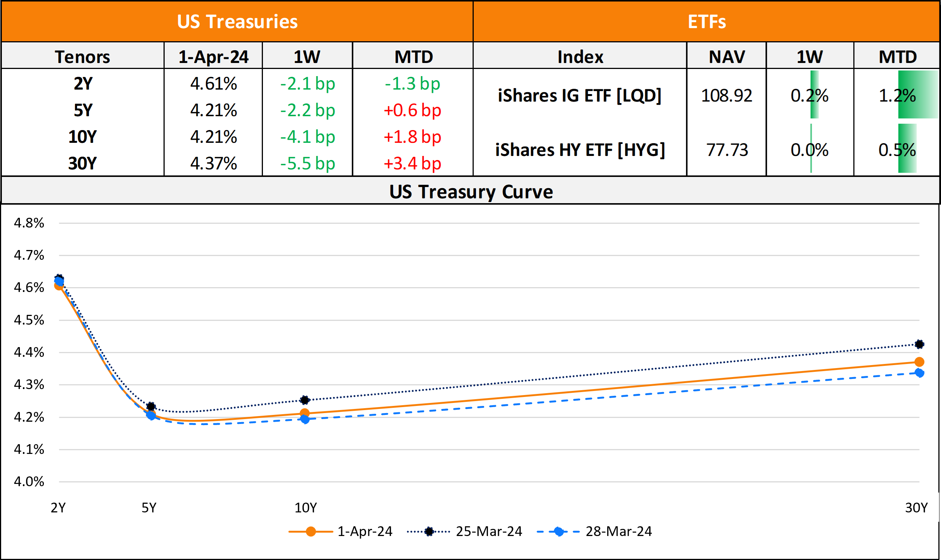Click the green MTD bar for LQD

[917, 94]
